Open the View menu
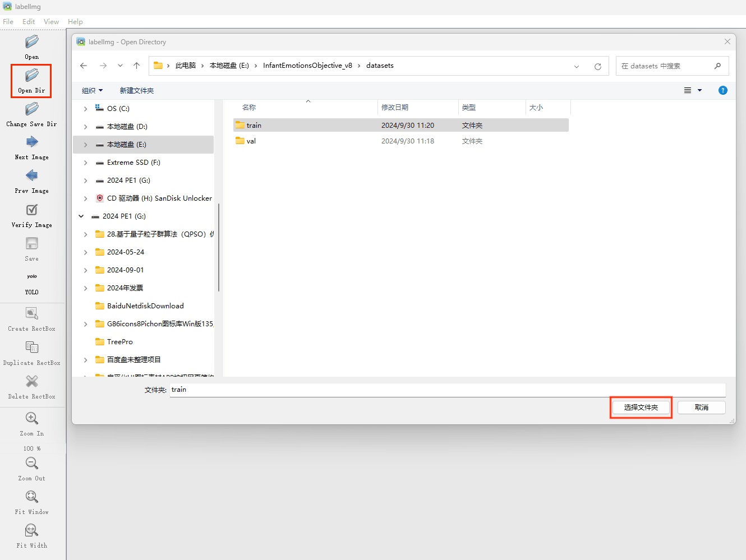 click(51, 21)
